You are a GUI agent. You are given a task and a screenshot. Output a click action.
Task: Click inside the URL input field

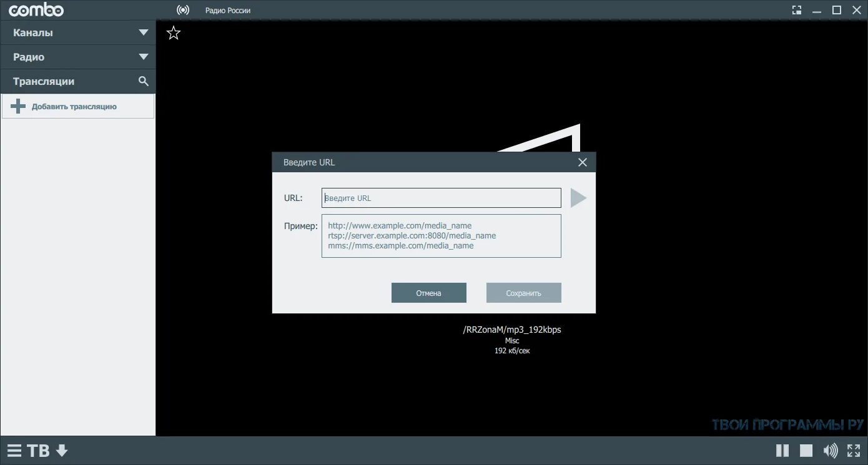click(x=441, y=198)
